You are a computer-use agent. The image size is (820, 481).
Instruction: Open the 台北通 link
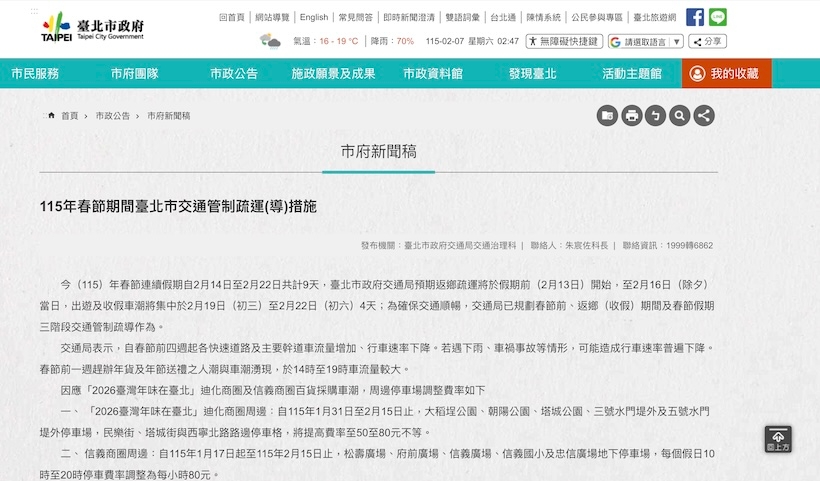pos(503,17)
